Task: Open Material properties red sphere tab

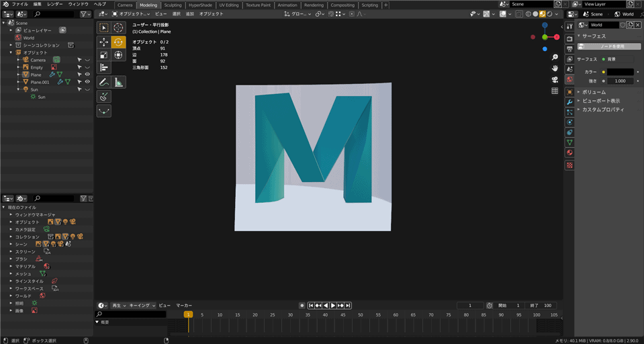Action: [569, 153]
